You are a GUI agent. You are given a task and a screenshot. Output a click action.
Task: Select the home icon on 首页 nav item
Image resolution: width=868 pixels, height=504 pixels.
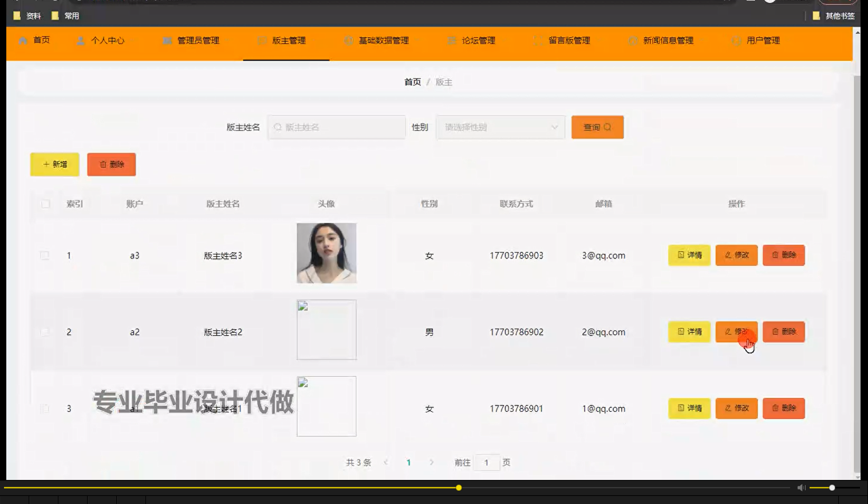point(23,40)
